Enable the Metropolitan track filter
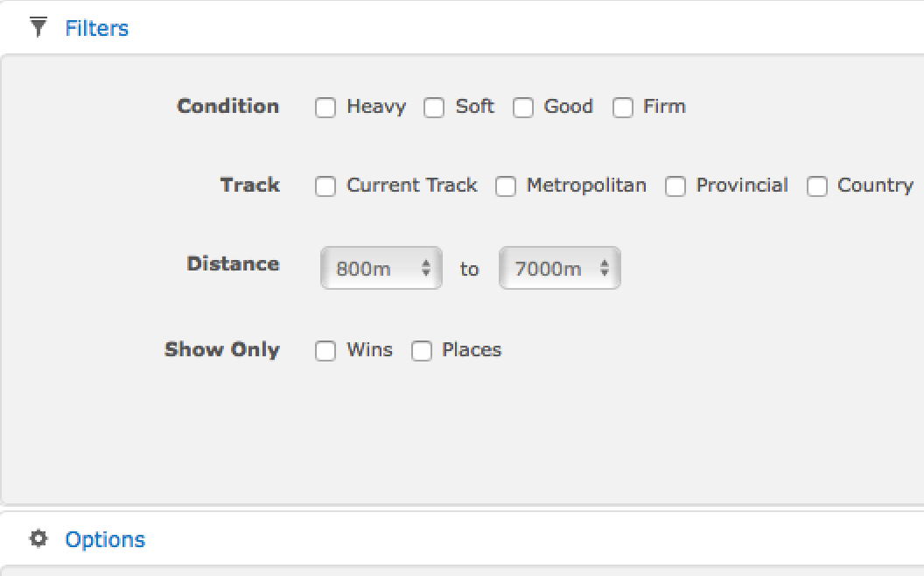 (x=506, y=186)
